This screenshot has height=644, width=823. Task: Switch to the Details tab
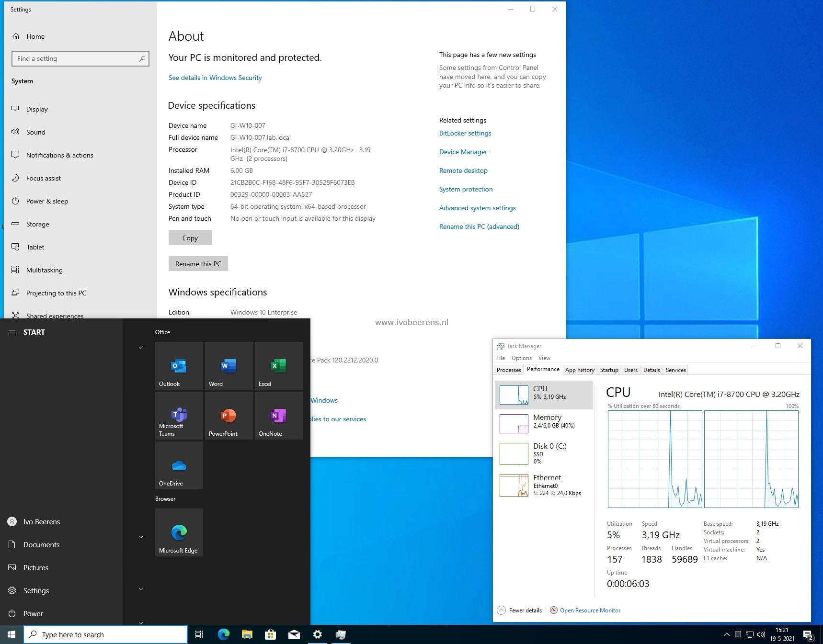tap(652, 370)
